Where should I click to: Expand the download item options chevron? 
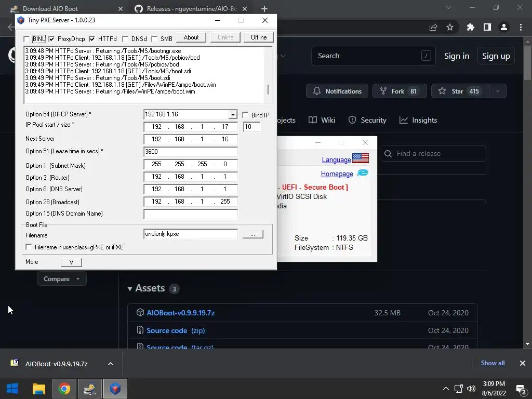pos(111,364)
